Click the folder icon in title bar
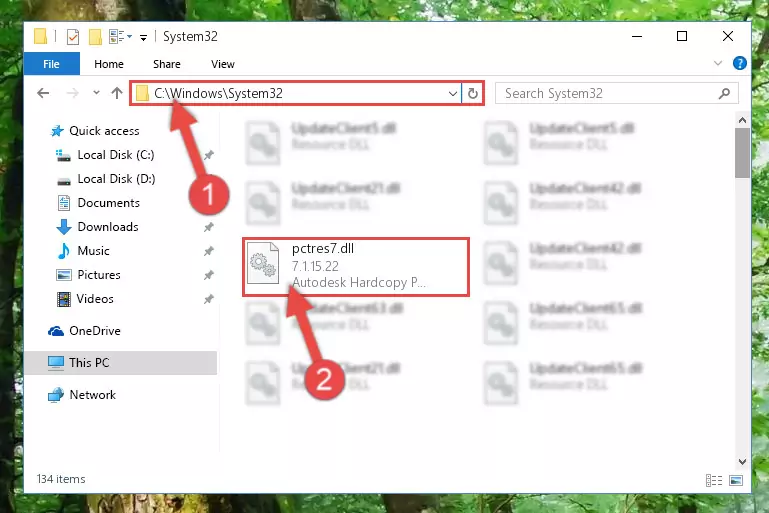Screen dimensions: 769x513 pos(41,37)
